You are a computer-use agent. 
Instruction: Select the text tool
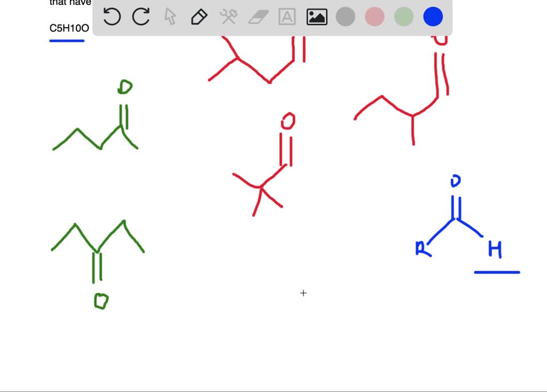287,17
